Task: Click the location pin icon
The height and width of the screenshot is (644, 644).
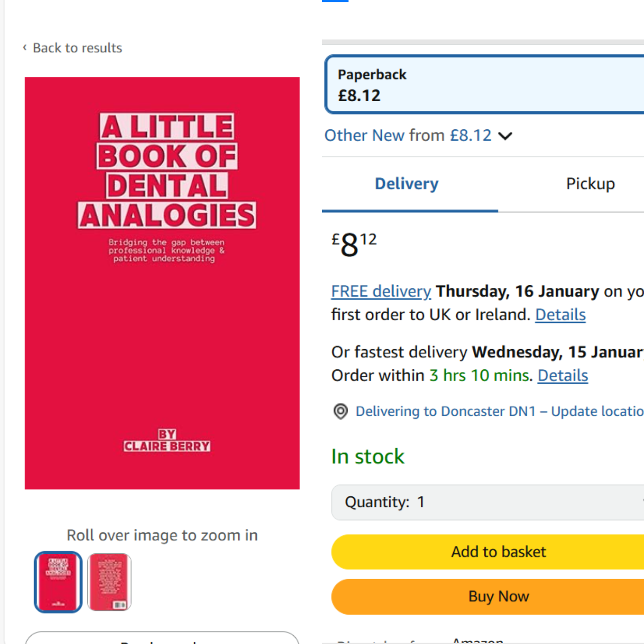Action: 340,411
